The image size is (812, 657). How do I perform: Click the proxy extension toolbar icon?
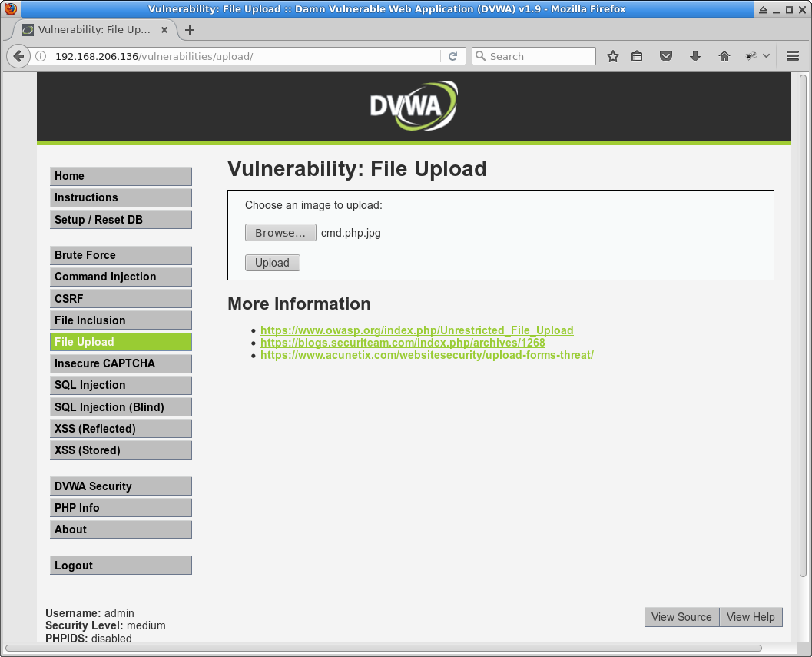pos(751,56)
